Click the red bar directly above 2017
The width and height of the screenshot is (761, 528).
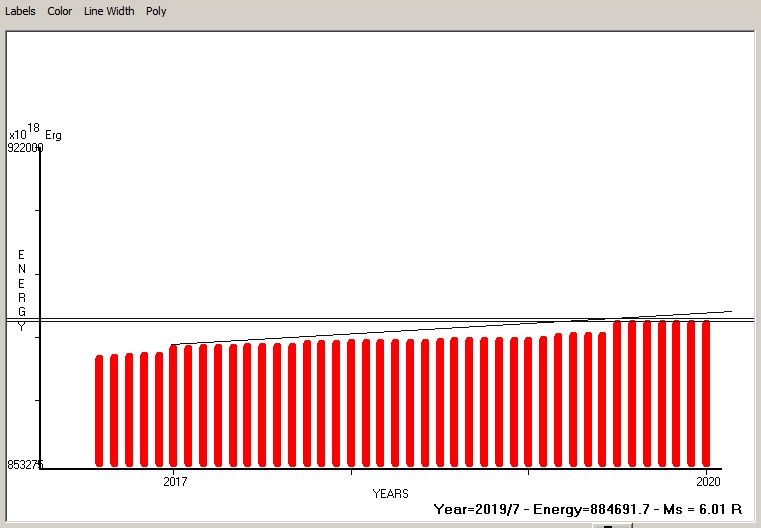tap(173, 405)
